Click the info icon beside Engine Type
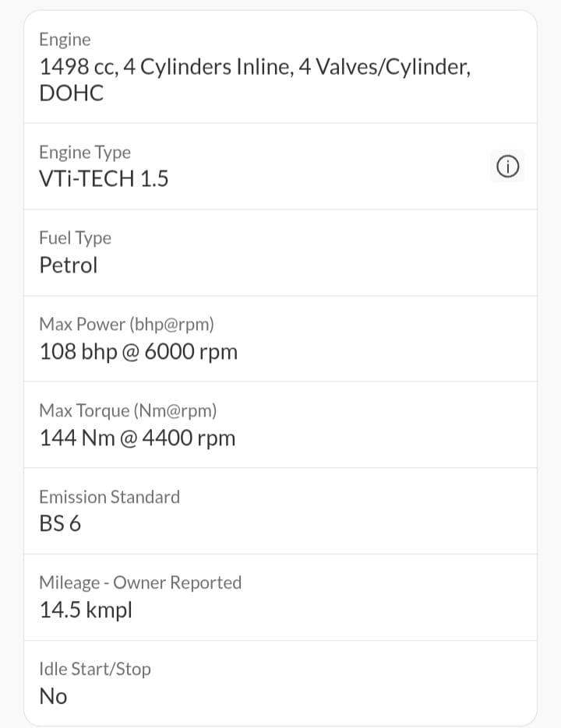The image size is (561, 728). (507, 166)
